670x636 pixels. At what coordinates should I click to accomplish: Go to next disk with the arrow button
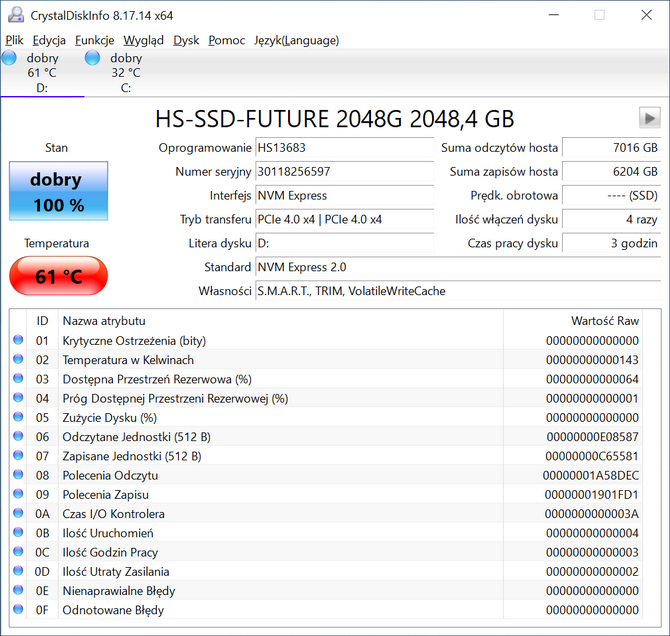click(649, 118)
